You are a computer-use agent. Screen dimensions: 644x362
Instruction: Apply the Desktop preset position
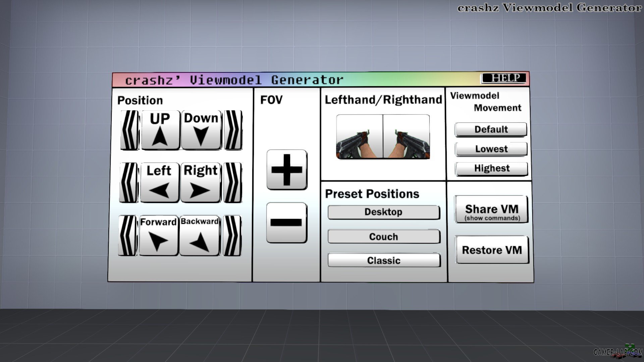pos(384,212)
